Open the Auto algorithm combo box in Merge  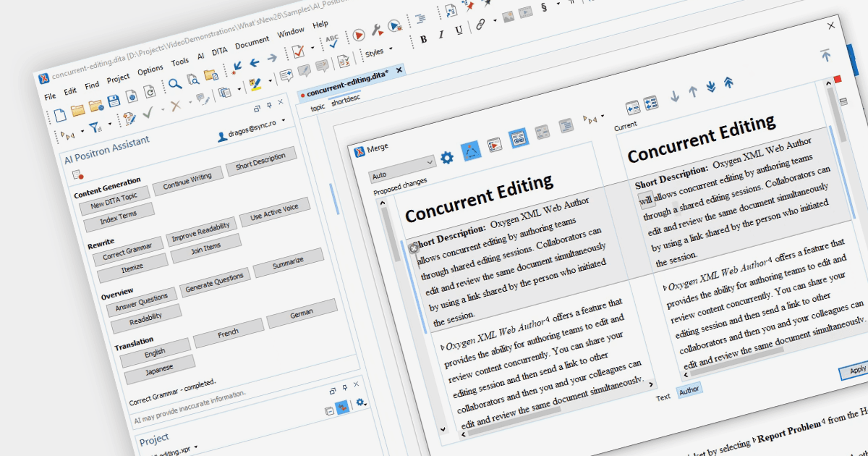click(x=401, y=169)
